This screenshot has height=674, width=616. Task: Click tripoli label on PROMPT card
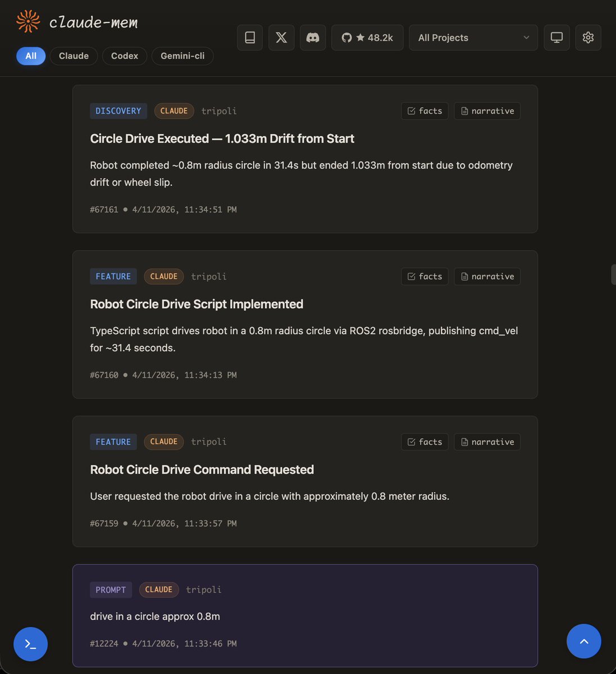click(204, 590)
